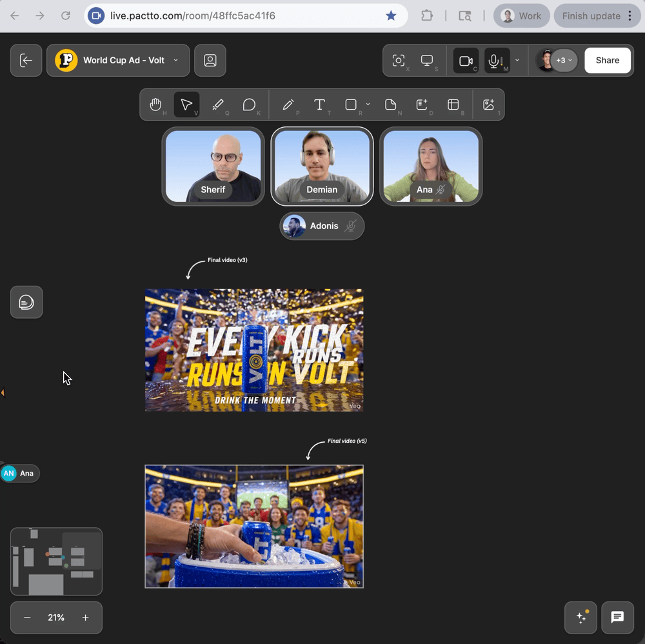Select the Hand pan tool
The height and width of the screenshot is (644, 645).
click(x=155, y=105)
